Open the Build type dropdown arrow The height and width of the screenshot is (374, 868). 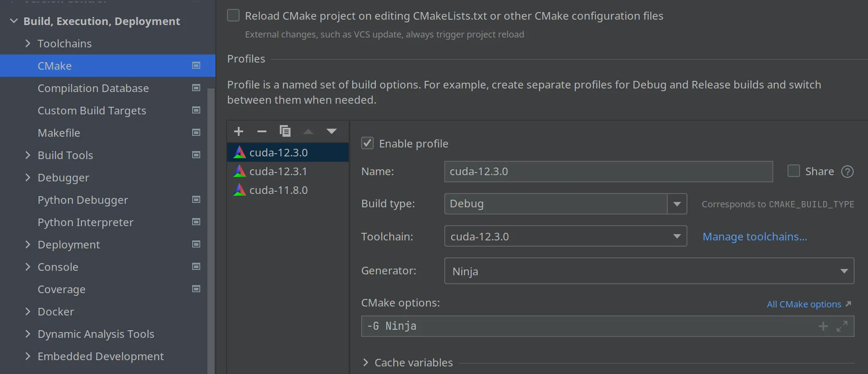(677, 204)
